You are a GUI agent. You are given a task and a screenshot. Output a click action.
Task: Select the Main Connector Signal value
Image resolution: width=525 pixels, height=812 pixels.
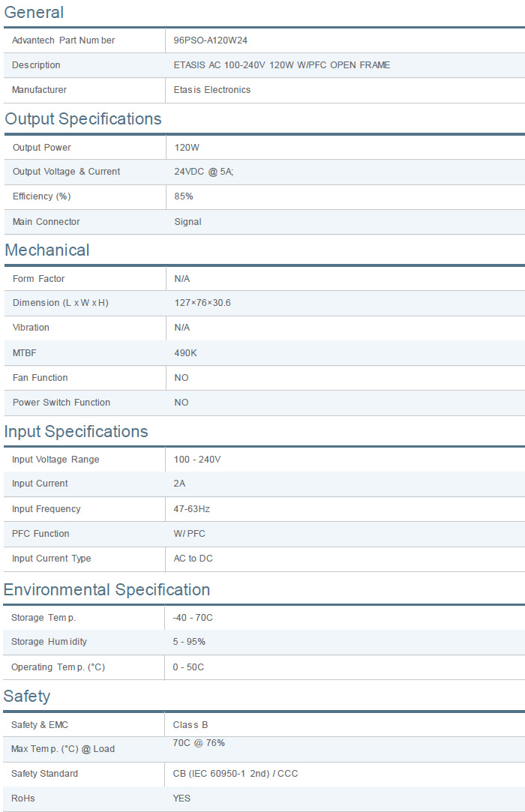[187, 222]
